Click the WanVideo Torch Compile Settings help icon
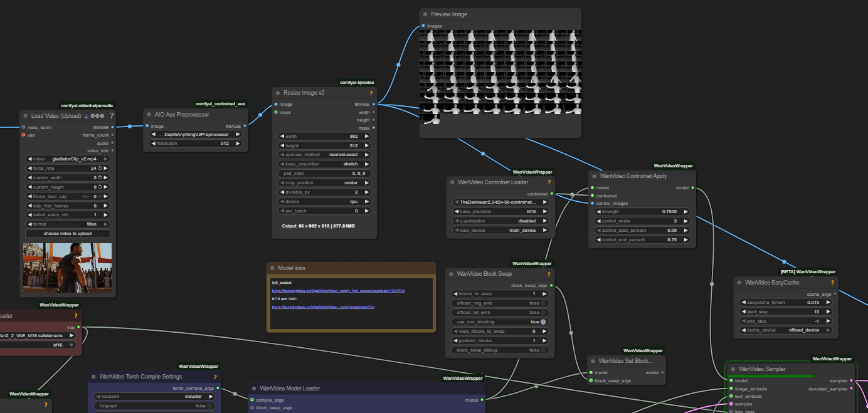Viewport: 868px width, 413px height. click(215, 377)
